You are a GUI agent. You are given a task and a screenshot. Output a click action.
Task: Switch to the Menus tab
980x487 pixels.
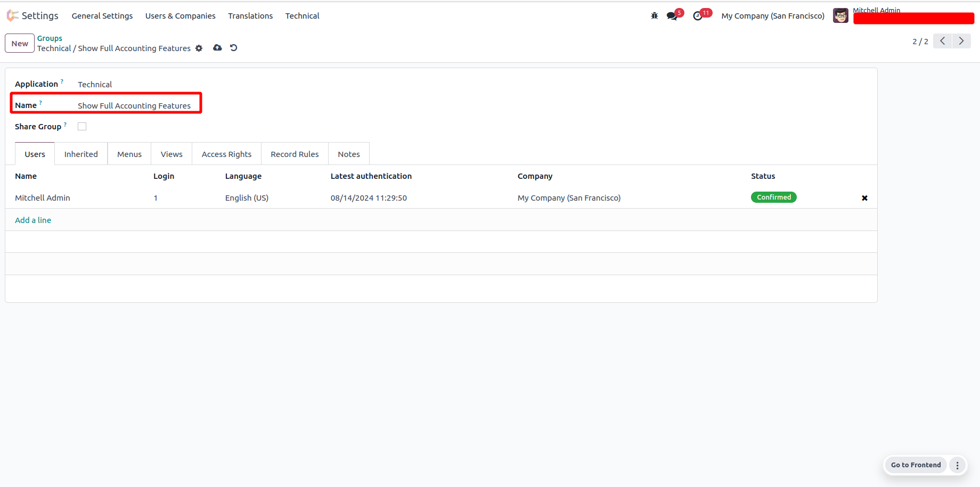(129, 154)
